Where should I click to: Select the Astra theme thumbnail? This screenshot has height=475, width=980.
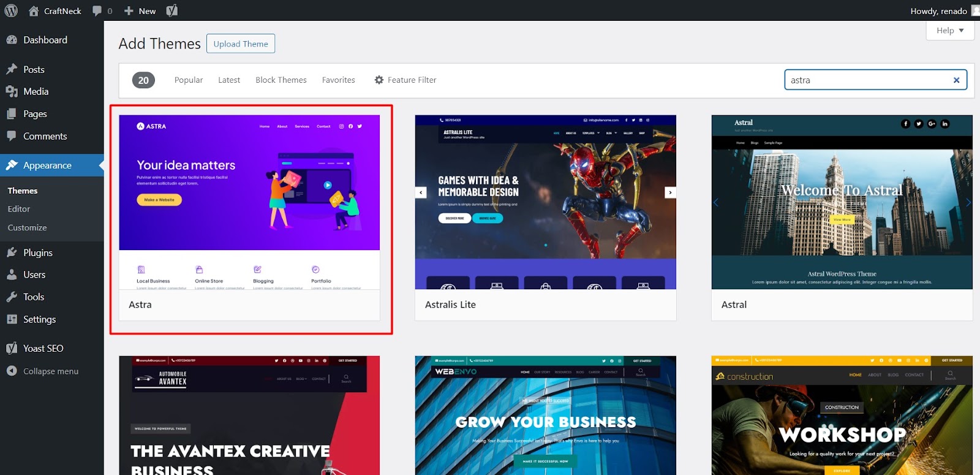[x=249, y=202]
